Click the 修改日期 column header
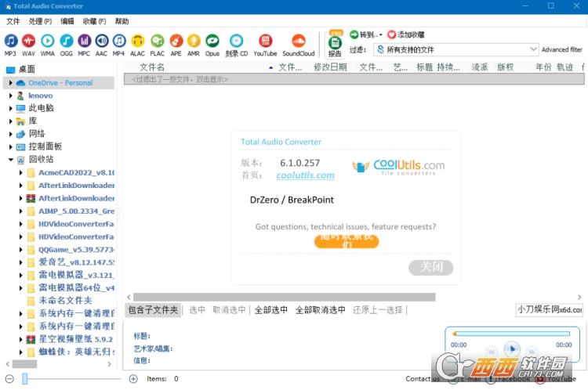The image size is (588, 390). [330, 67]
